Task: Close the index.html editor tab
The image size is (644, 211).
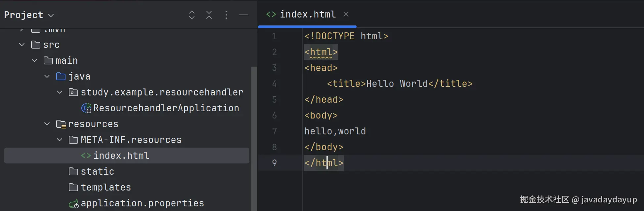Action: [x=346, y=14]
